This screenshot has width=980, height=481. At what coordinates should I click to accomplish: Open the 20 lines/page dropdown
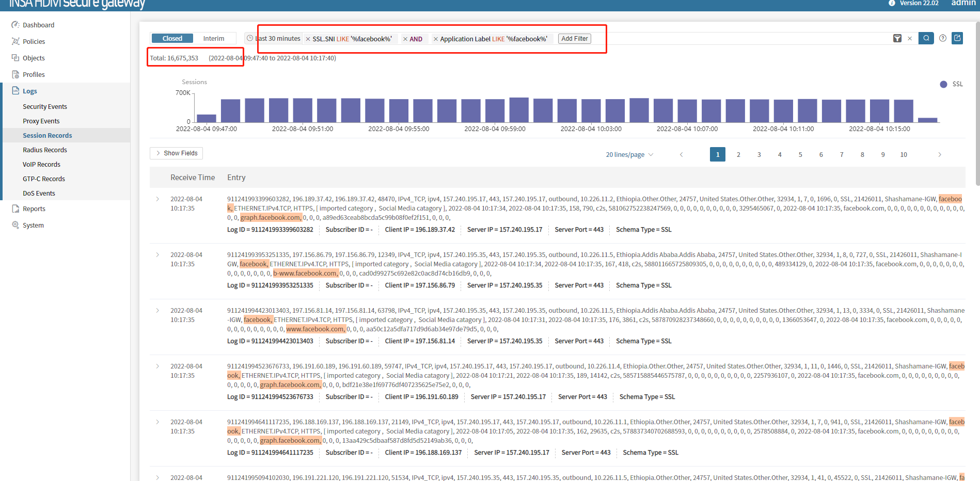(629, 155)
